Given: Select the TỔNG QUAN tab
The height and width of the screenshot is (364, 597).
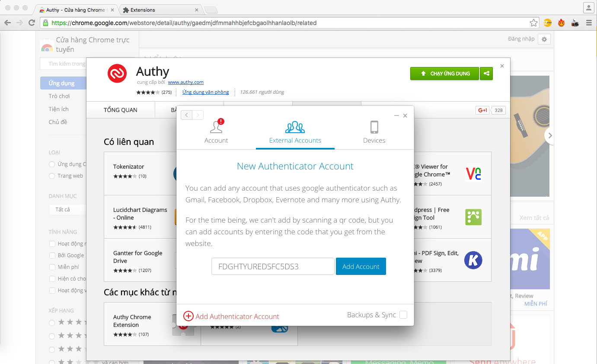Looking at the screenshot, I should (x=121, y=110).
